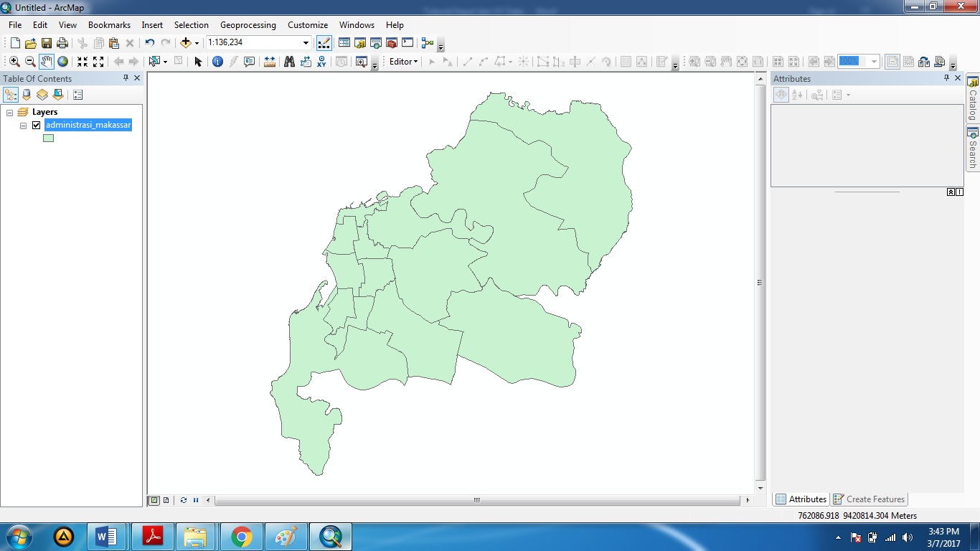This screenshot has height=551, width=980.
Task: Open the Go To XY tool
Action: click(x=321, y=61)
